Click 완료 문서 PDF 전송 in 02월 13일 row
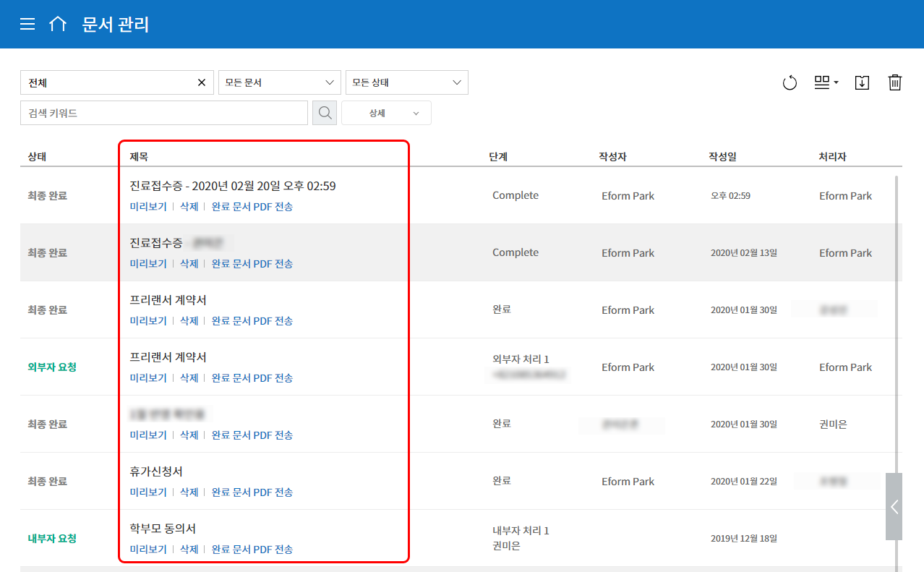 [x=252, y=264]
